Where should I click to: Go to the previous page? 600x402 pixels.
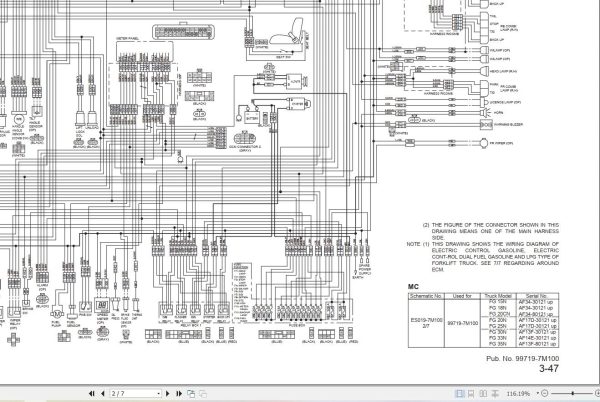103,393
